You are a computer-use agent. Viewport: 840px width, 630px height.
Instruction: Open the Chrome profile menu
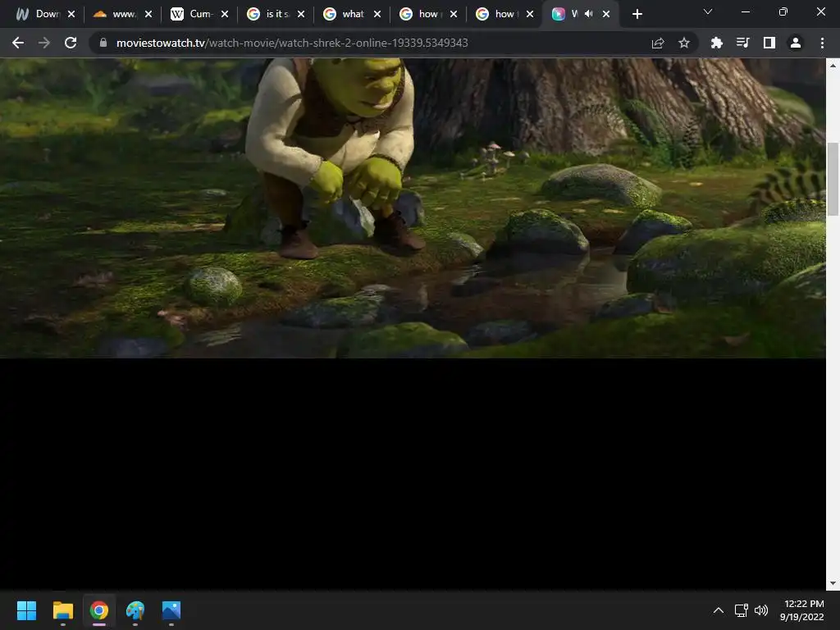(x=796, y=43)
